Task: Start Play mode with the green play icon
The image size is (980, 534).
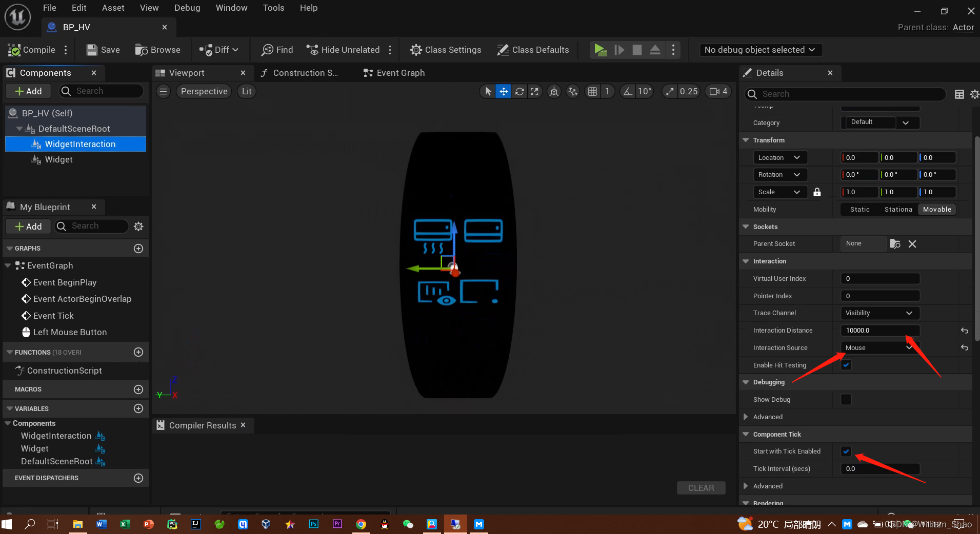Action: [601, 50]
